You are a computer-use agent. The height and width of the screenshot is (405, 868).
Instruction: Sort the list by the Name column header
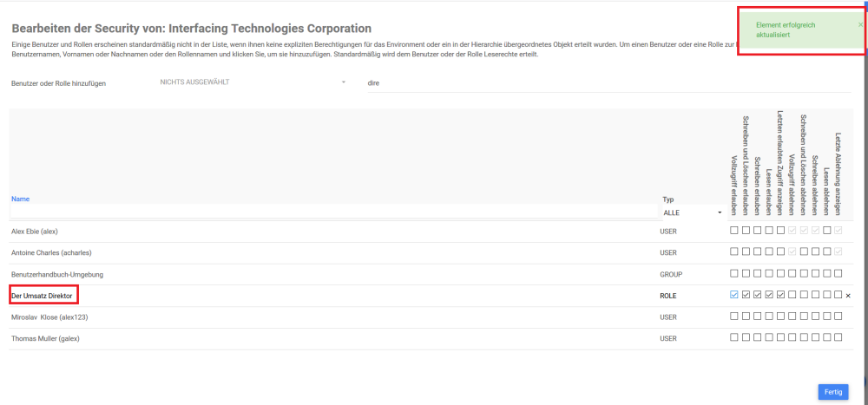point(20,199)
